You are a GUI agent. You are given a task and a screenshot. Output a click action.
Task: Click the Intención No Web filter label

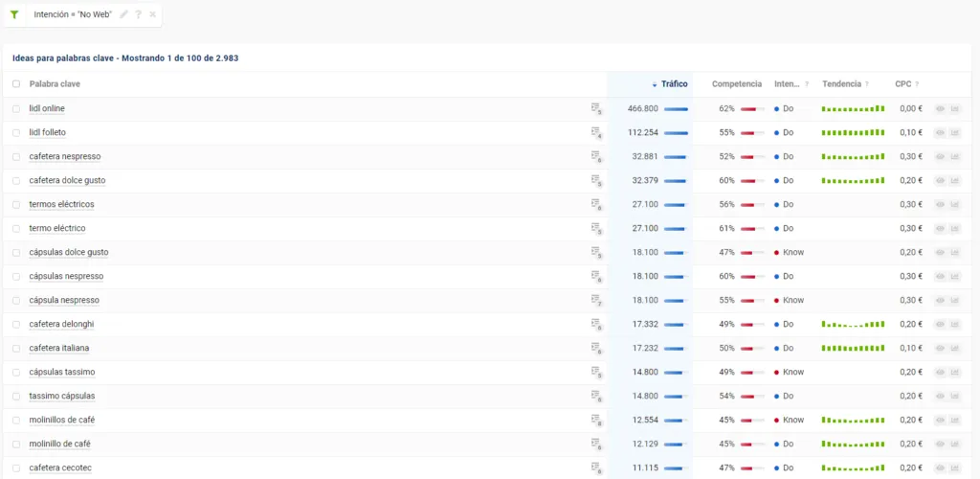[x=73, y=14]
